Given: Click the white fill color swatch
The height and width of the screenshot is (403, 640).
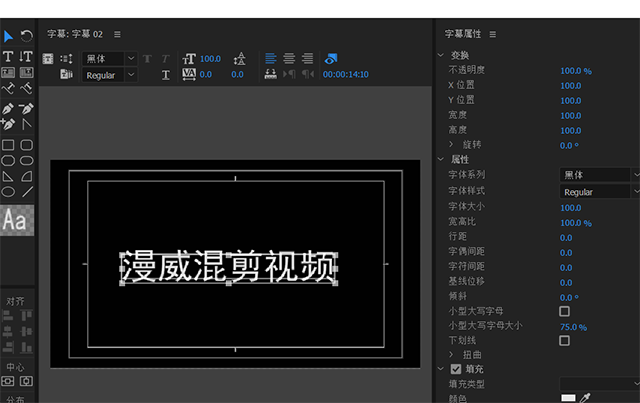Looking at the screenshot, I should (568, 397).
